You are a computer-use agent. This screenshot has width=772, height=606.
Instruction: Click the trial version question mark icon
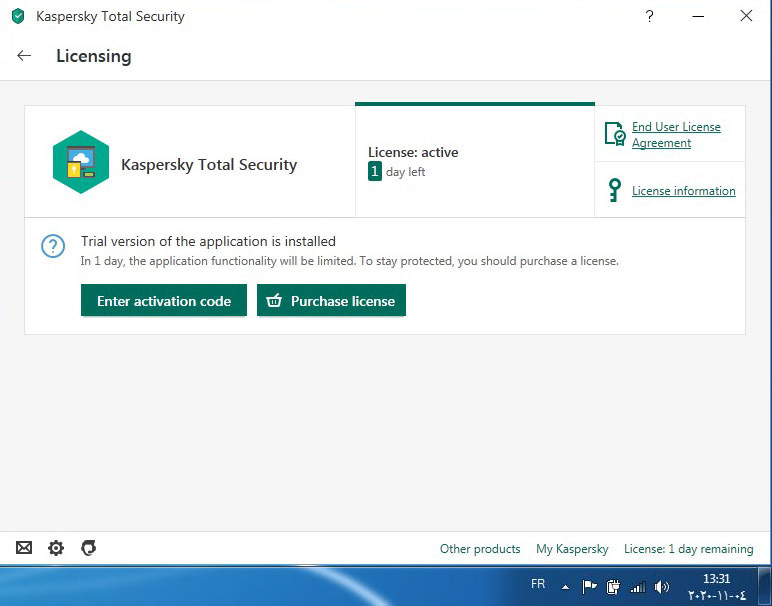click(x=53, y=246)
